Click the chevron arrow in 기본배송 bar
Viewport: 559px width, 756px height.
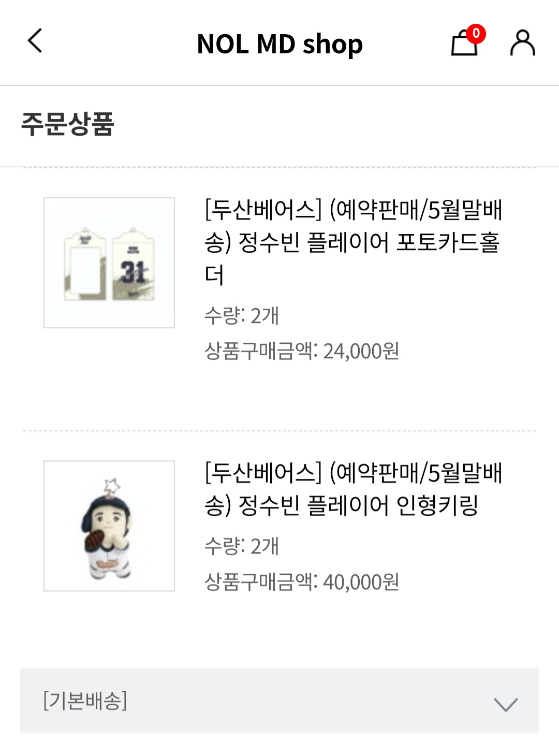point(506,704)
